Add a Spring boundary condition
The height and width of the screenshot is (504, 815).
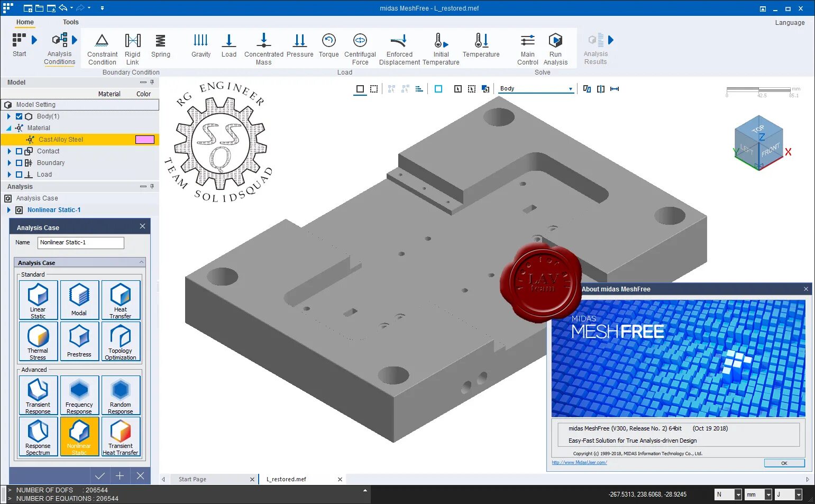click(x=160, y=45)
